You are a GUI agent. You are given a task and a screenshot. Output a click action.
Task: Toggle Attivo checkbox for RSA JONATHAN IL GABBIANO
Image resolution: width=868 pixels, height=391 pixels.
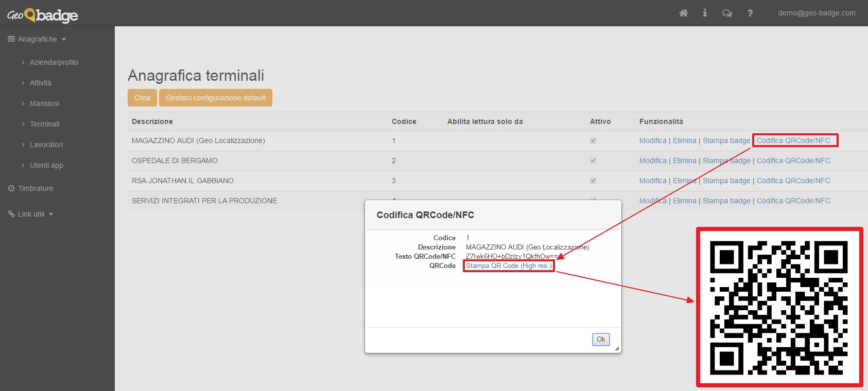pyautogui.click(x=593, y=181)
